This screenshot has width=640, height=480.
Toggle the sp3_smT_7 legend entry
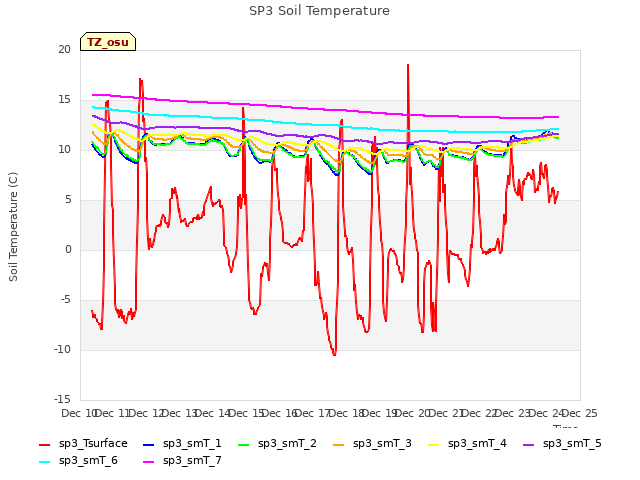182,461
